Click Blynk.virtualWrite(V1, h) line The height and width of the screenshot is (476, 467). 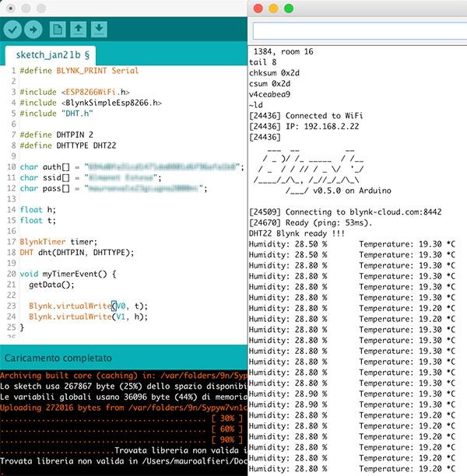tap(87, 317)
